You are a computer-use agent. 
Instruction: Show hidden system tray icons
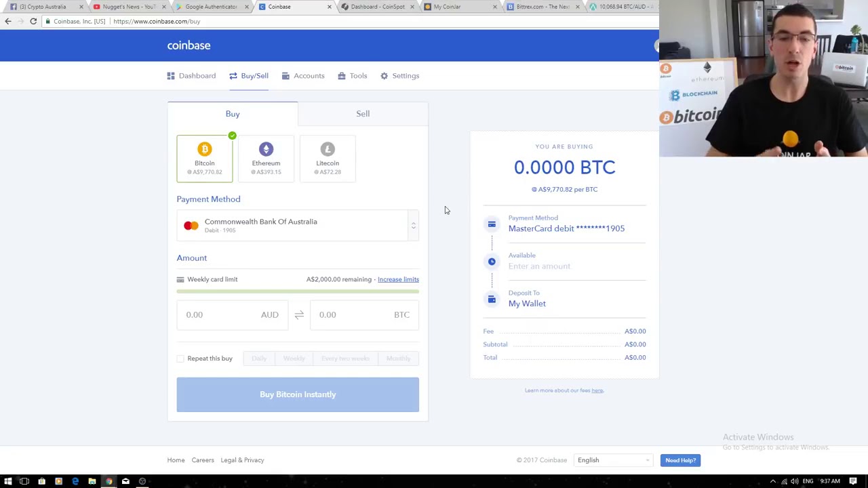(x=773, y=481)
